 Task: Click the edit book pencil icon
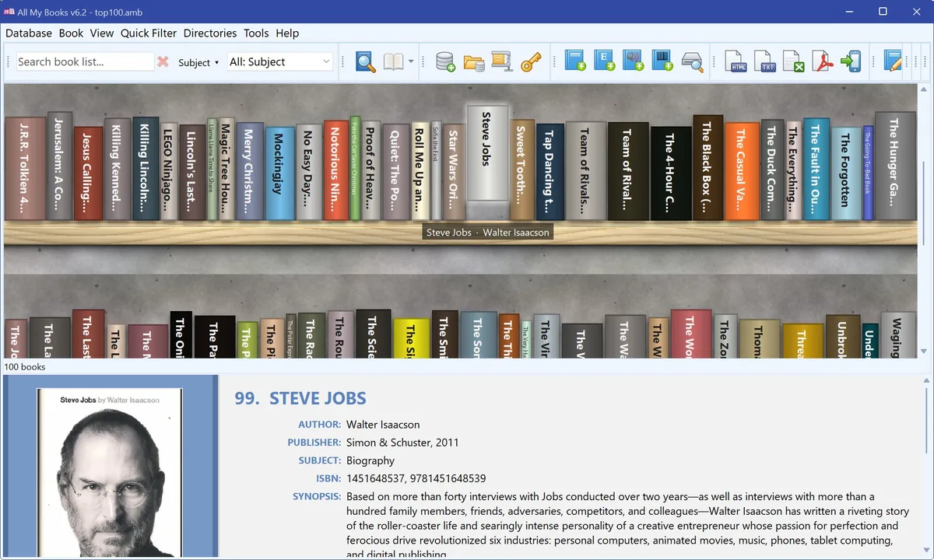click(x=894, y=62)
